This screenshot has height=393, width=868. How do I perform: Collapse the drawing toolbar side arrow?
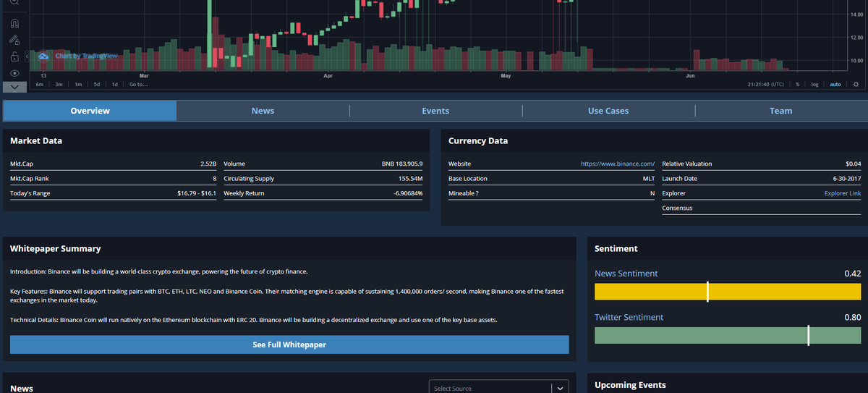coord(27,56)
